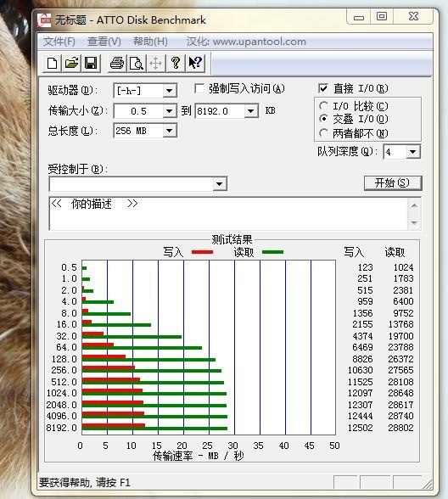Click the green read bar for 8192.0
Viewport: 448px width, 499px height.
coord(154,429)
